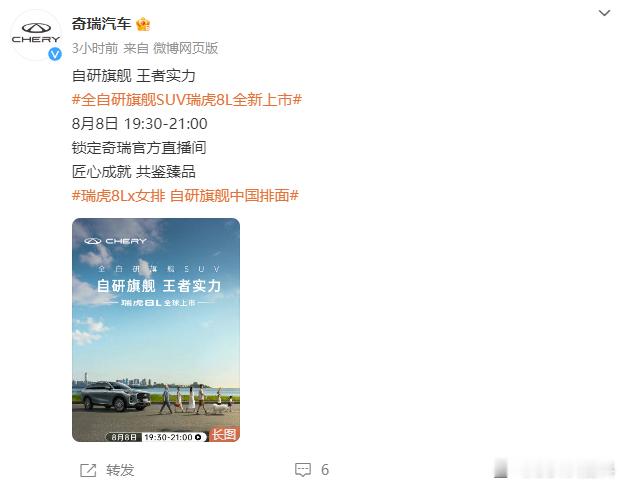
Task: Click the 转发 repost text button
Action: click(120, 470)
